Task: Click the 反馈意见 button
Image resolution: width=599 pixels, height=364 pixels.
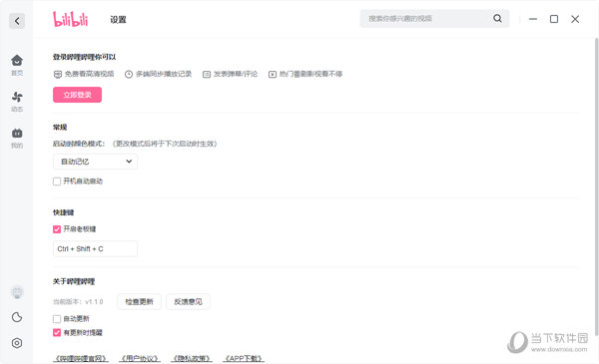Action: click(x=188, y=302)
